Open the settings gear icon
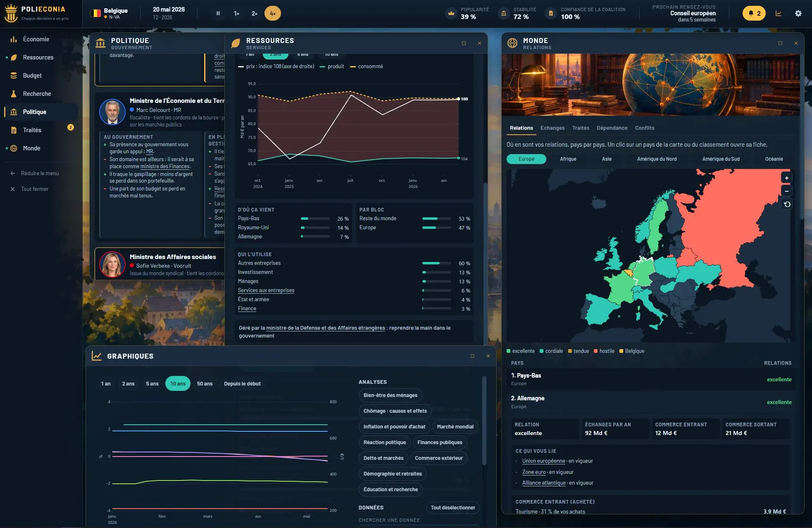812x528 pixels. point(798,13)
